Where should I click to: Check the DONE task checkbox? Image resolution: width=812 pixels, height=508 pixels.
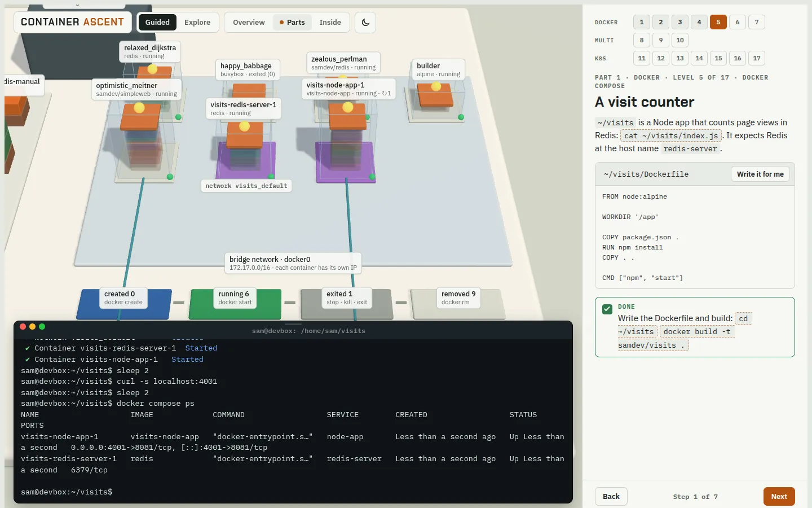point(607,309)
